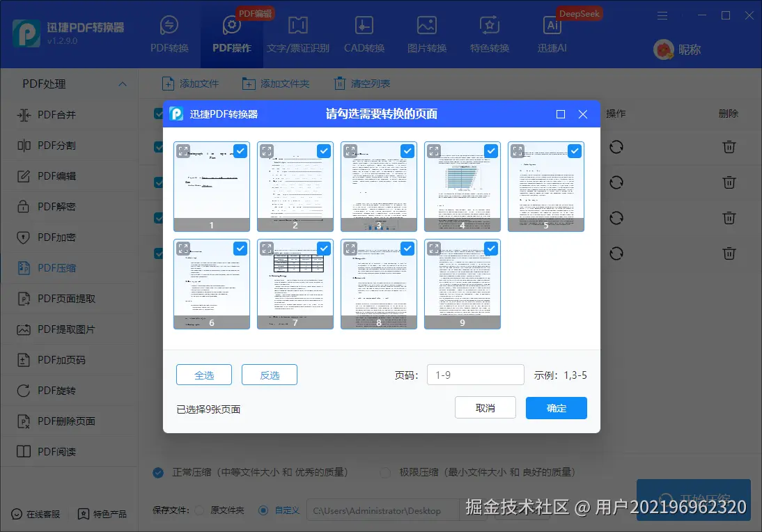Select PDF压缩 in the sidebar
This screenshot has height=532, width=762.
click(x=69, y=267)
